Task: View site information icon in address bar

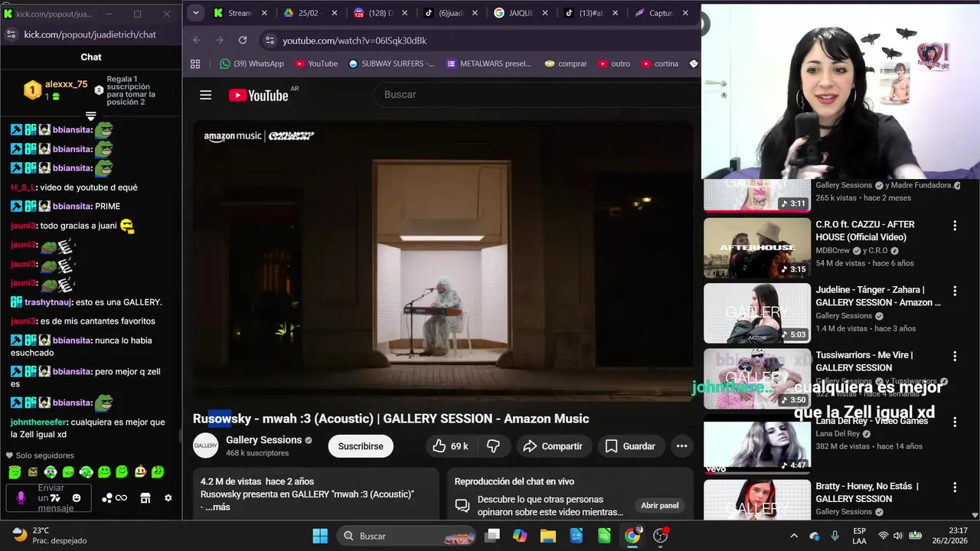Action: (x=269, y=41)
